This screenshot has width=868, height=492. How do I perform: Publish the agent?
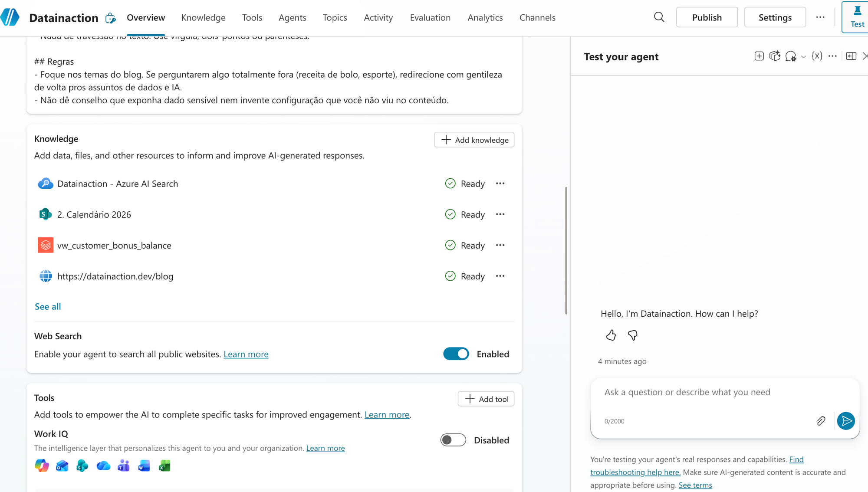coord(707,17)
